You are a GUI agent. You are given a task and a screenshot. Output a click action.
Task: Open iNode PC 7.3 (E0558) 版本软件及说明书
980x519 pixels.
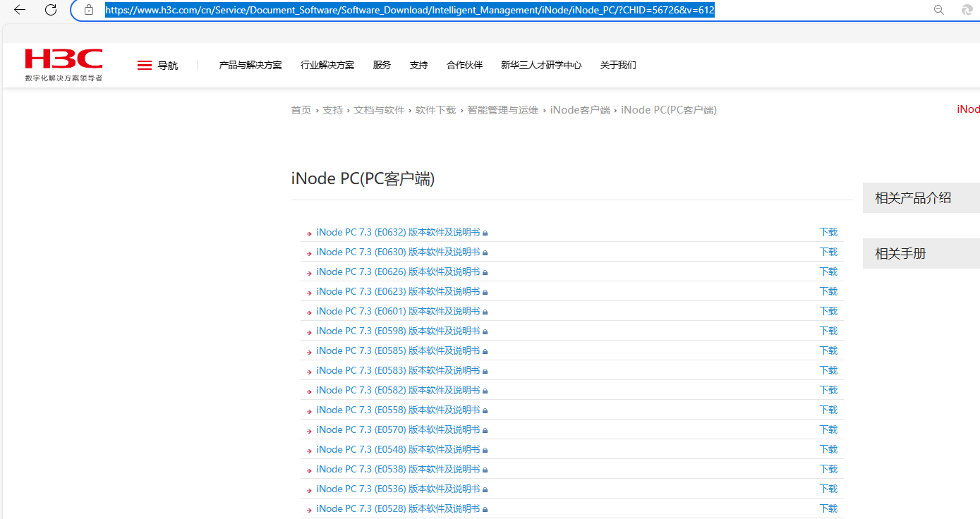coord(398,410)
